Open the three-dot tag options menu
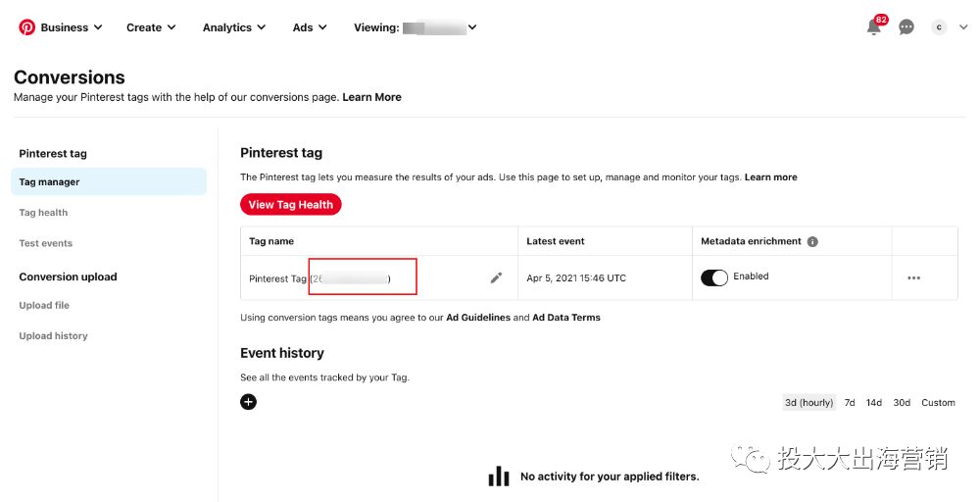 point(913,278)
